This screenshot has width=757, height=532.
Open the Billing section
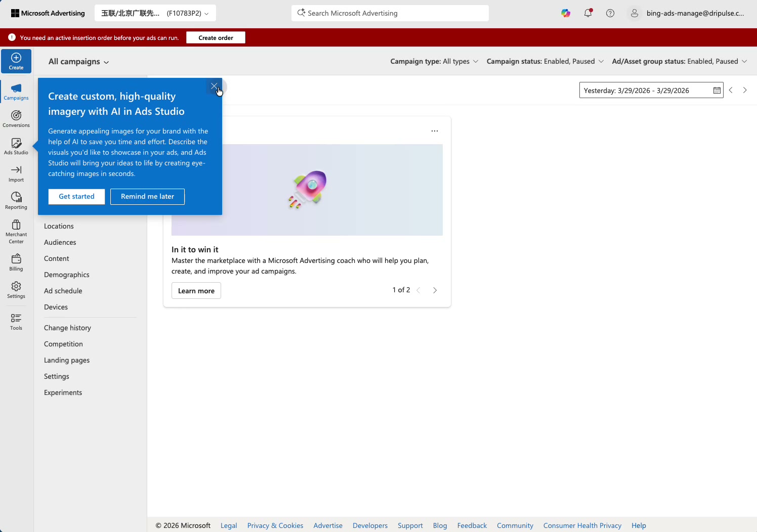(16, 262)
